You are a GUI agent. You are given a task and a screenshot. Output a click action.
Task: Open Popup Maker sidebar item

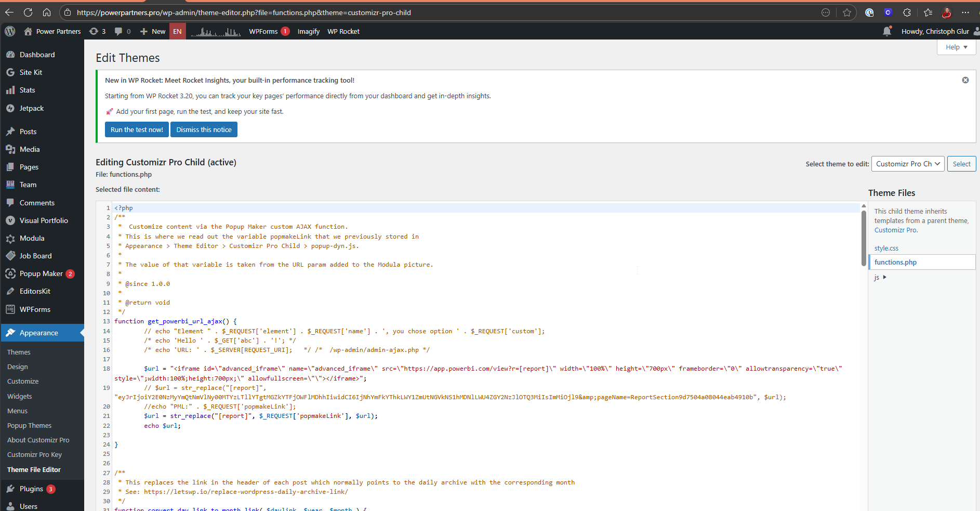42,273
